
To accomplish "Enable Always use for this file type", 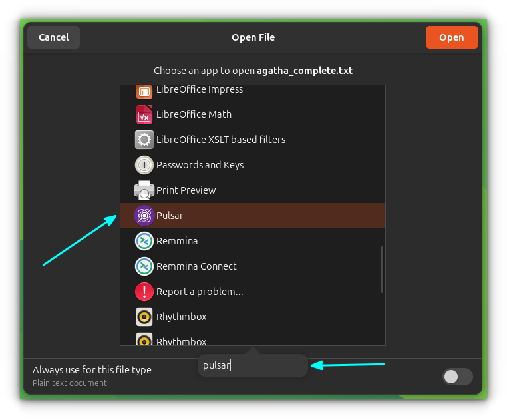I will tap(457, 377).
